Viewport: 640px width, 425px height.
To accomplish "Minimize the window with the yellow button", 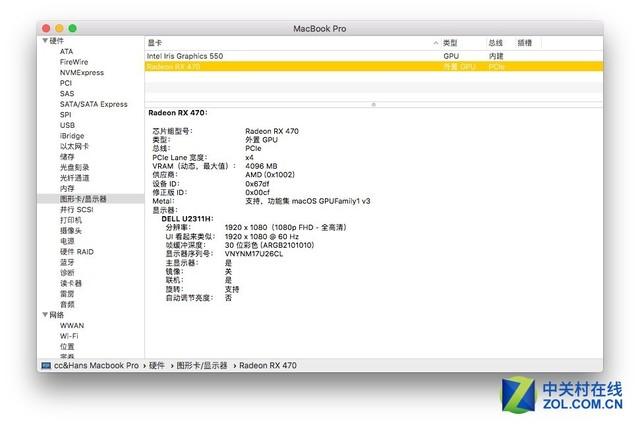I will (x=59, y=28).
